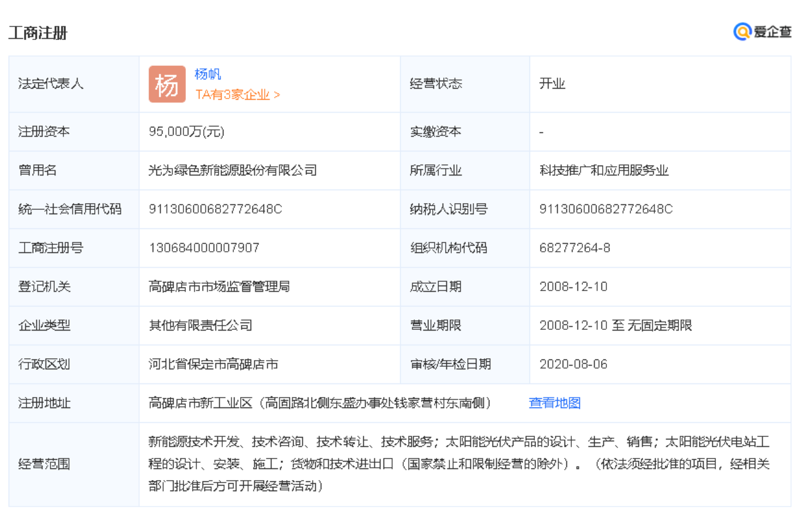Select the 统一社会信用代码 value
This screenshot has height=517, width=812.
click(215, 209)
